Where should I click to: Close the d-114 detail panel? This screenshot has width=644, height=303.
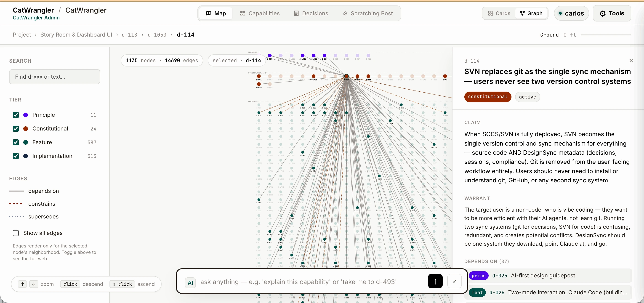tap(631, 61)
